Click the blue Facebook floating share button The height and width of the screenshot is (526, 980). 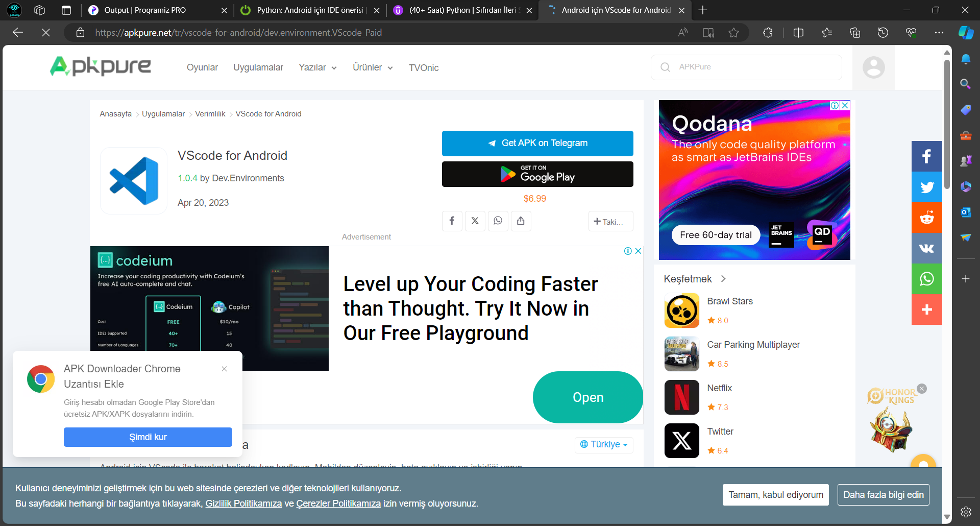927,156
